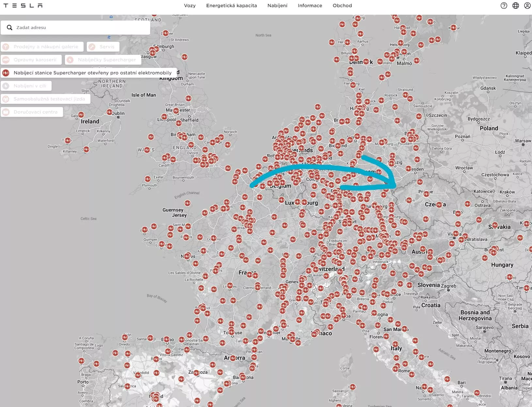The image size is (532, 407).
Task: Click the Isle of Man label
Action: pyautogui.click(x=144, y=95)
